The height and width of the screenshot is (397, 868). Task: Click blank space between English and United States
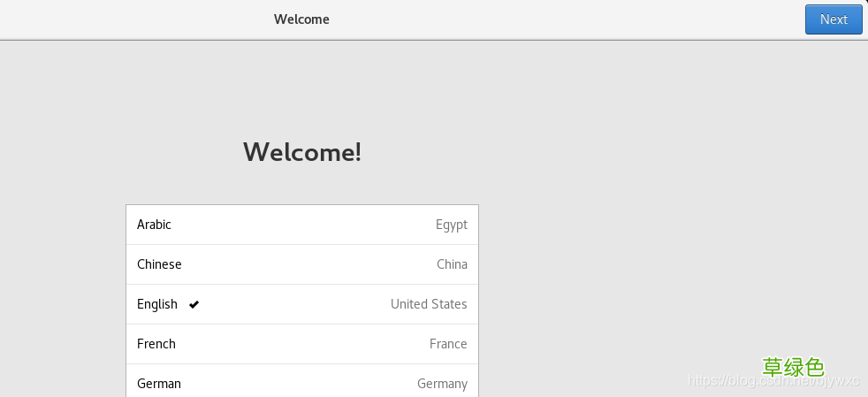click(293, 304)
